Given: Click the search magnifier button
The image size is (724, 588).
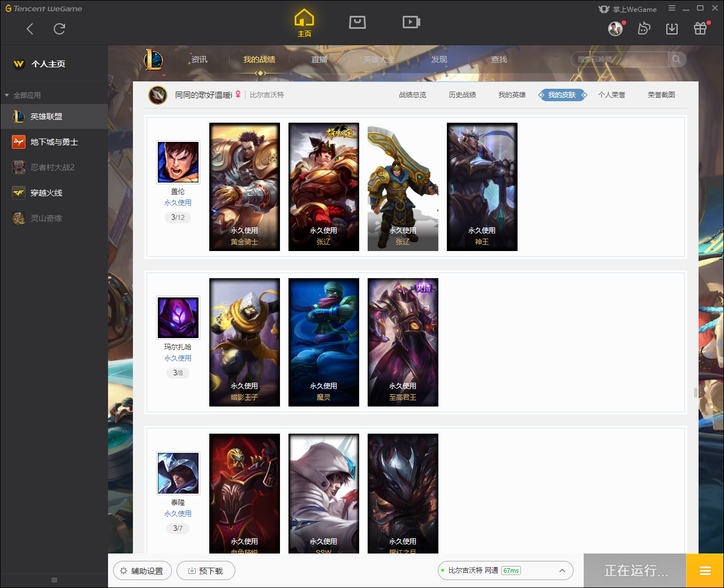Looking at the screenshot, I should click(676, 59).
